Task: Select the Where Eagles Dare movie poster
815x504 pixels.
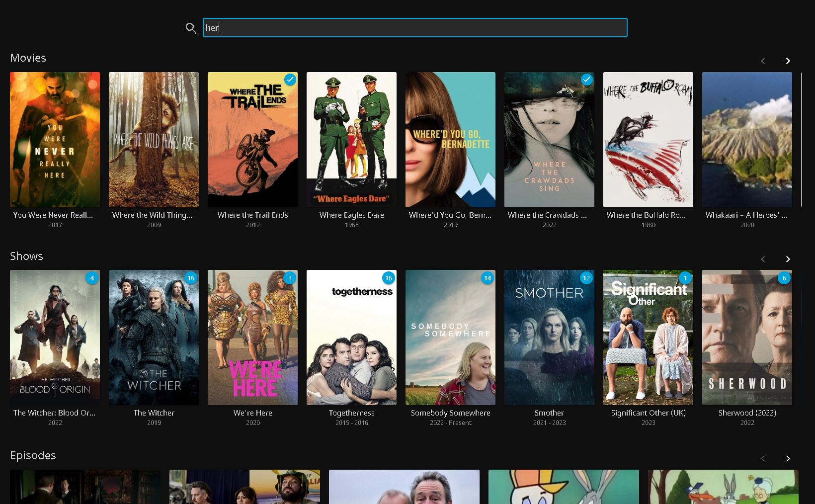Action: point(351,139)
